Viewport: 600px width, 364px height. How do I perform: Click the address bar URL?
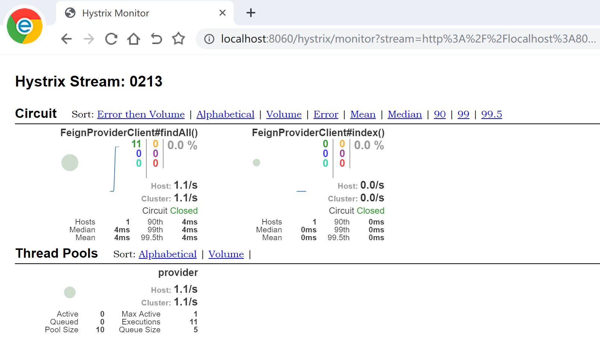[x=408, y=39]
